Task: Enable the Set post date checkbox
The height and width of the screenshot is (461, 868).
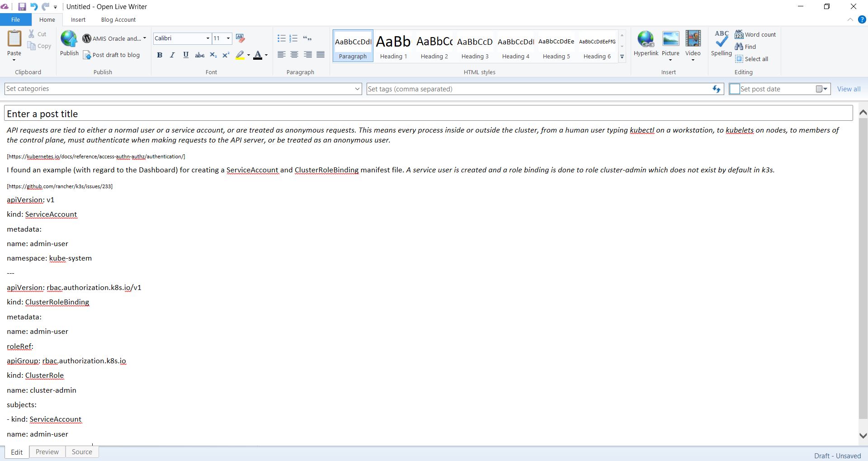Action: pyautogui.click(x=735, y=89)
